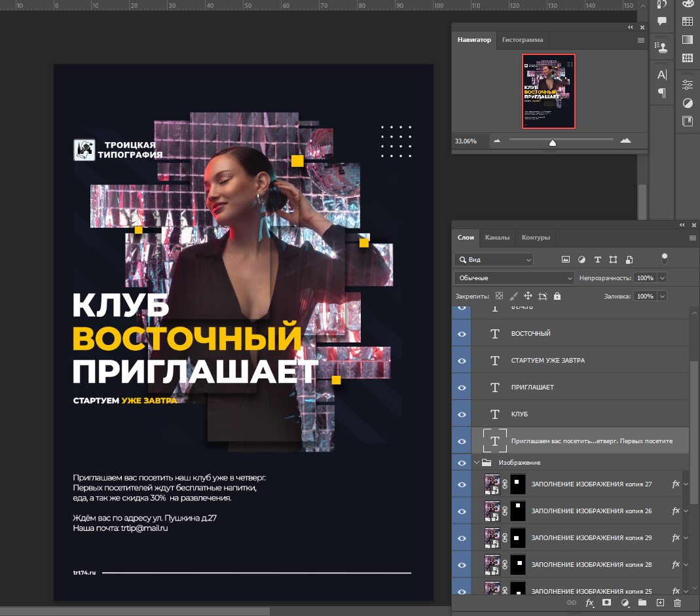Open the Paragraph panel pilcrow icon
Viewport: 700px width, 616px height.
[662, 93]
